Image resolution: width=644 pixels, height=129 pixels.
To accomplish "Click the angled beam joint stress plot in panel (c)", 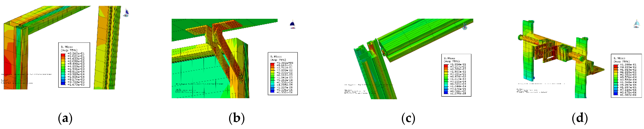I will click(x=413, y=58).
